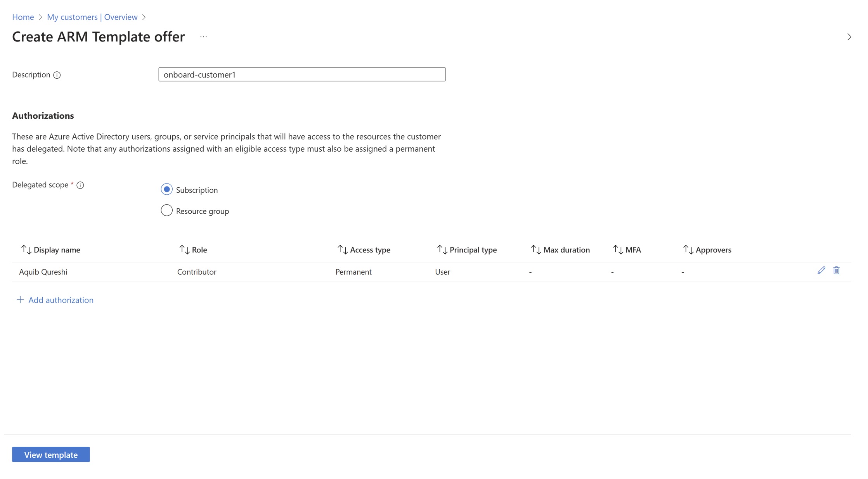
Task: Click the Add authorization link
Action: pyautogui.click(x=61, y=300)
